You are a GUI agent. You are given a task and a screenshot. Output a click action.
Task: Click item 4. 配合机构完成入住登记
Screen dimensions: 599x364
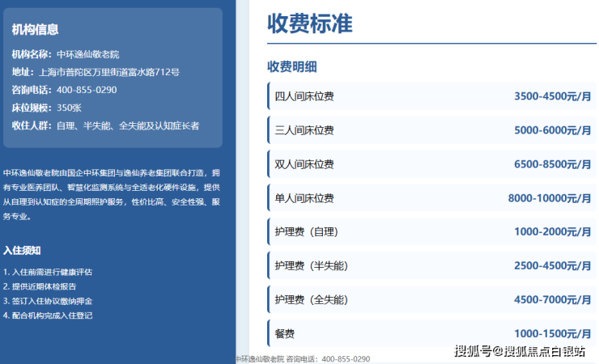click(x=48, y=315)
